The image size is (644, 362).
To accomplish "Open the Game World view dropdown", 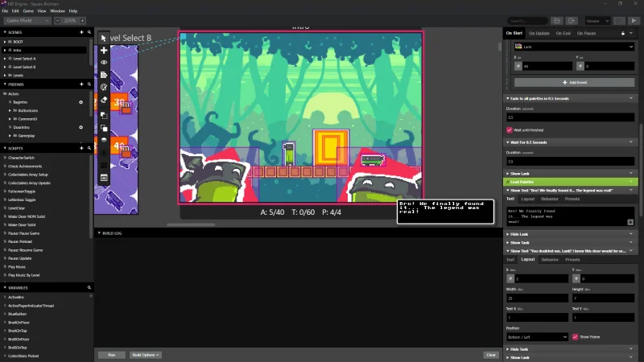I will (29, 20).
